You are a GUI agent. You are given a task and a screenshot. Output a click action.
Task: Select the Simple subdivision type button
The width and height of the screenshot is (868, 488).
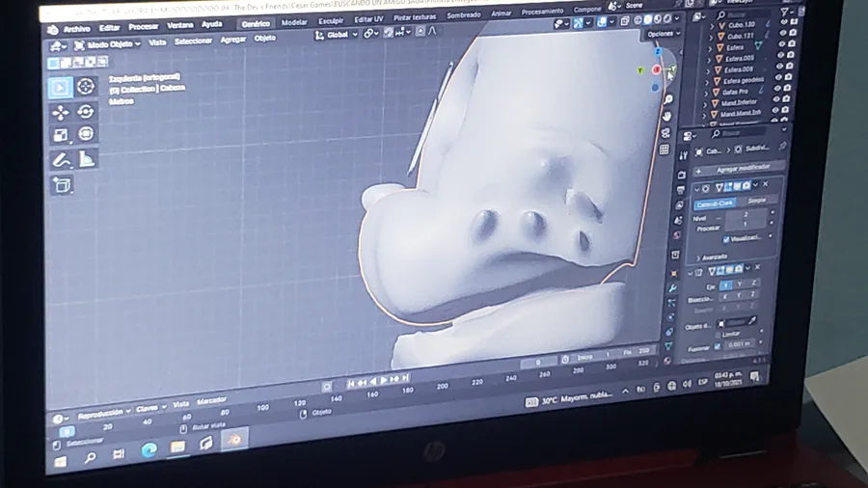[x=756, y=201]
